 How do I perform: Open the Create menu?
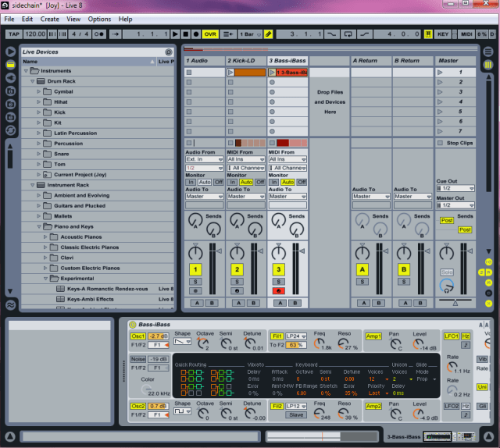pyautogui.click(x=49, y=19)
